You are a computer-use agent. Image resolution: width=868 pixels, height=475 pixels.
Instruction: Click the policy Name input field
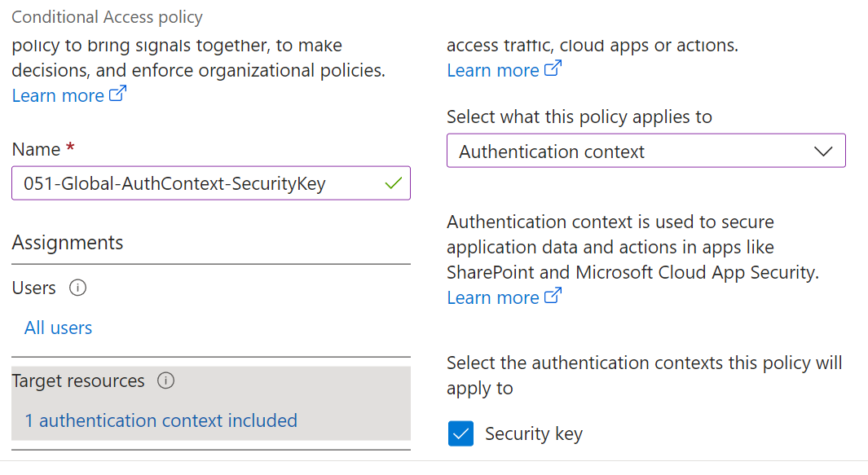click(211, 183)
